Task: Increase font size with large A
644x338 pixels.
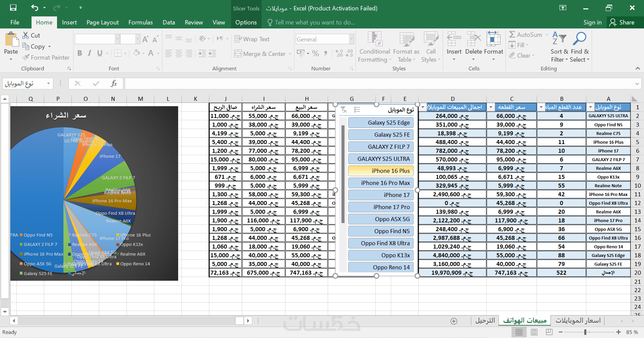Action: pyautogui.click(x=145, y=39)
